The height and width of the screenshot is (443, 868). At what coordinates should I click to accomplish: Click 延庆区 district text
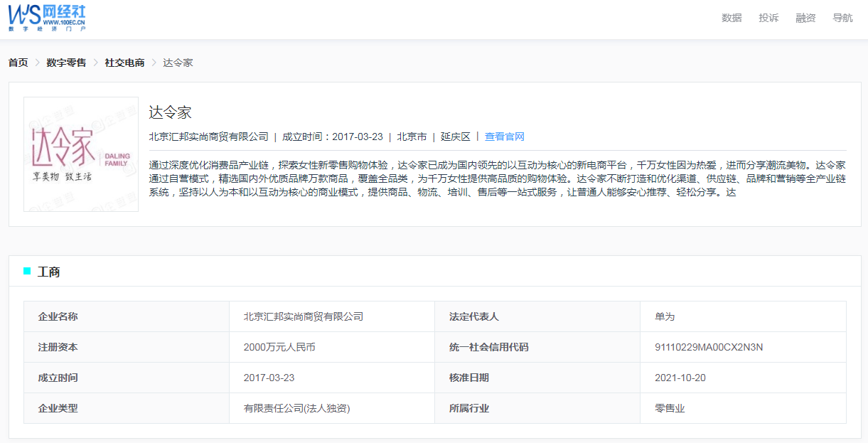point(456,137)
